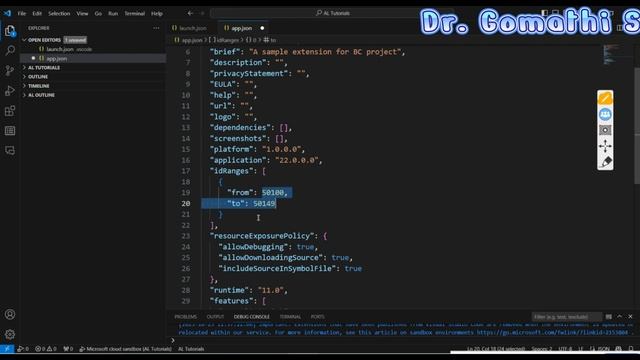
Task: Open the Go menu
Action: coord(98,13)
